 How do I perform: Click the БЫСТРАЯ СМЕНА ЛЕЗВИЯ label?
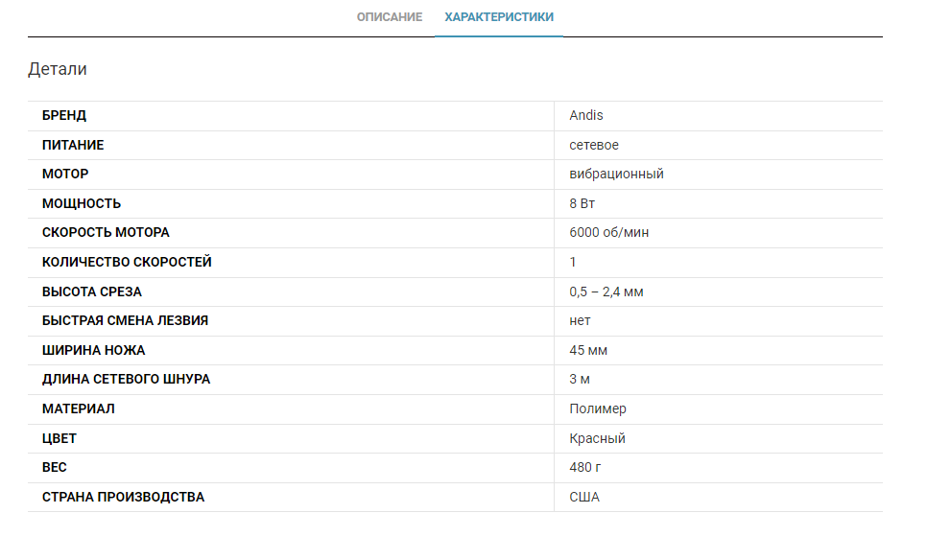[x=125, y=320]
